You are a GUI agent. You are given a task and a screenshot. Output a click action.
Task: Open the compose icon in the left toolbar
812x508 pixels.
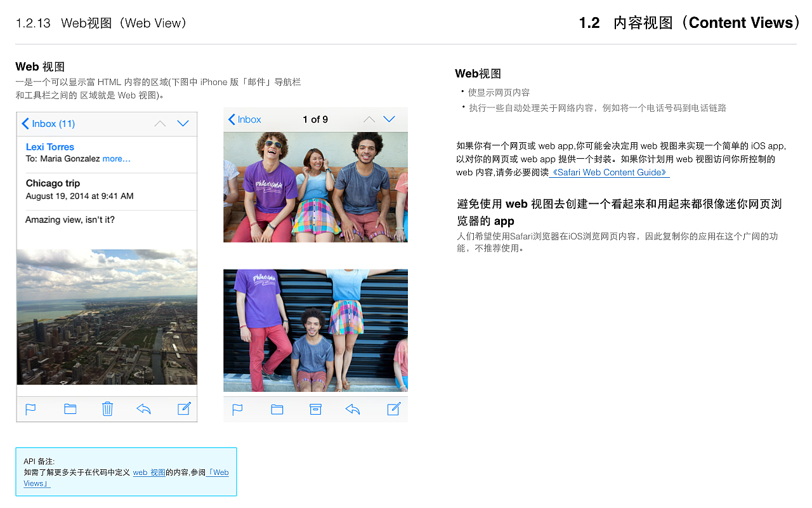(183, 408)
